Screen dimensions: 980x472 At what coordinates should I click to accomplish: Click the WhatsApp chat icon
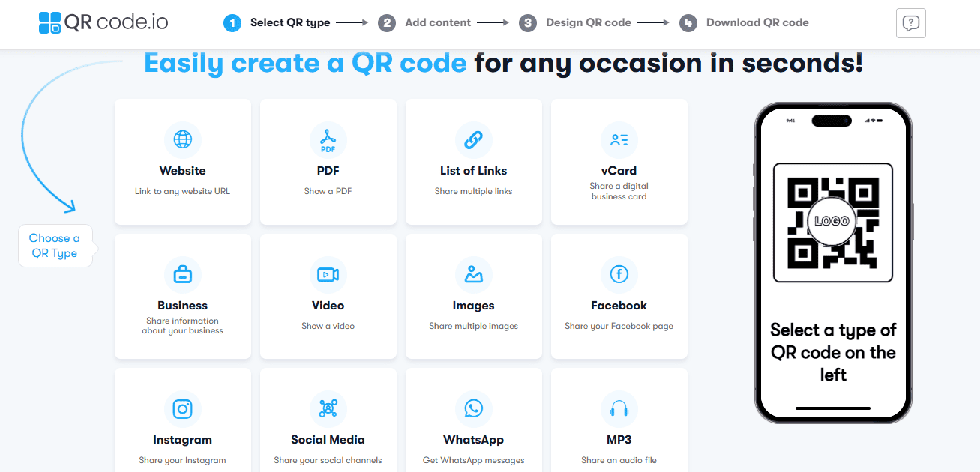click(474, 409)
